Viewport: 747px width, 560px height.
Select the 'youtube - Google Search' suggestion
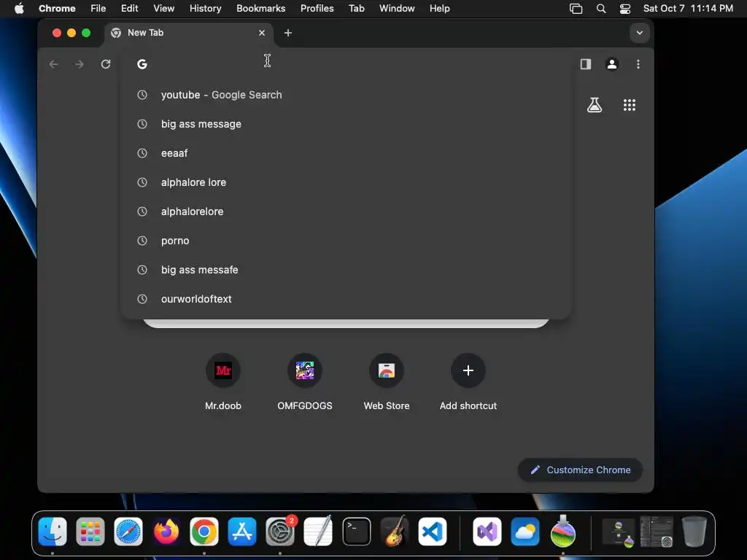pos(346,95)
